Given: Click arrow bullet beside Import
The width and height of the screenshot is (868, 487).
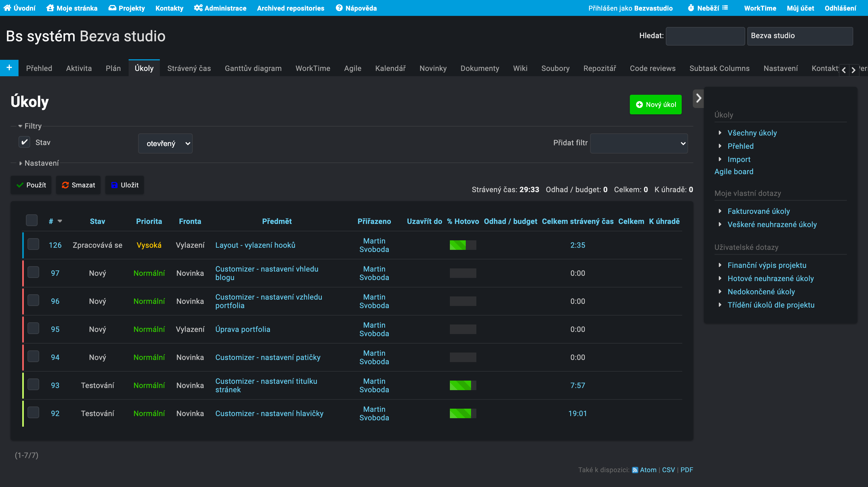Looking at the screenshot, I should (x=720, y=159).
